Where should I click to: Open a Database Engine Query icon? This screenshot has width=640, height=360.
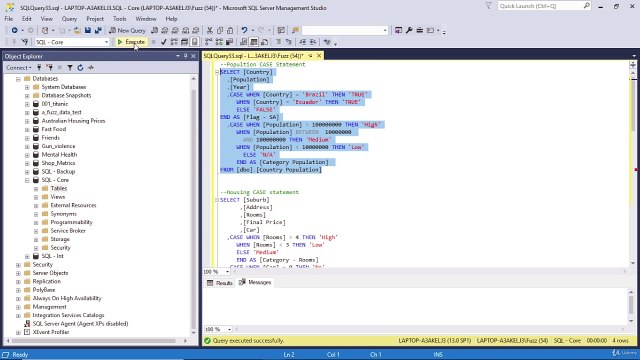(154, 30)
